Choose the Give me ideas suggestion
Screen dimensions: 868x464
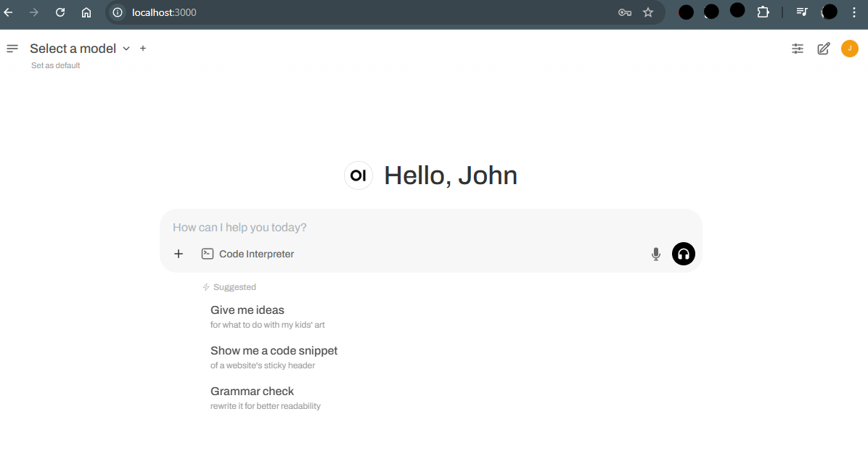tap(247, 310)
